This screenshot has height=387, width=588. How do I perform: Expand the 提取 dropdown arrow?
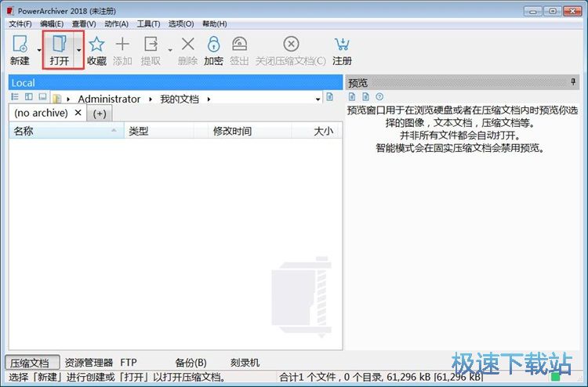pyautogui.click(x=170, y=50)
